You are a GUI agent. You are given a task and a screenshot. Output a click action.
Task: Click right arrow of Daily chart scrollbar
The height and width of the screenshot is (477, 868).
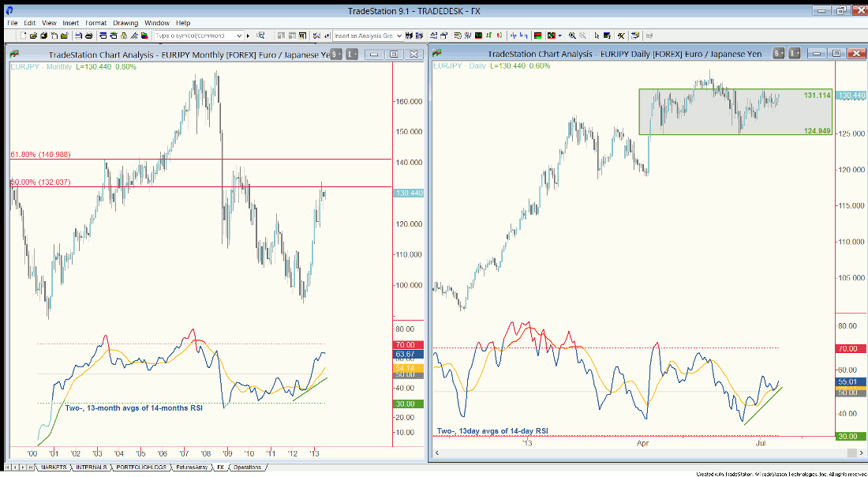[851, 453]
